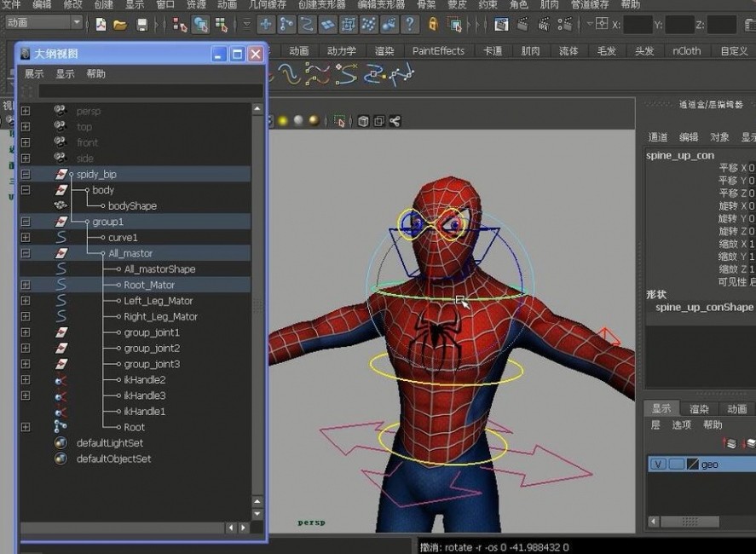Select the wavy EP curve shelf tool

(x=290, y=74)
